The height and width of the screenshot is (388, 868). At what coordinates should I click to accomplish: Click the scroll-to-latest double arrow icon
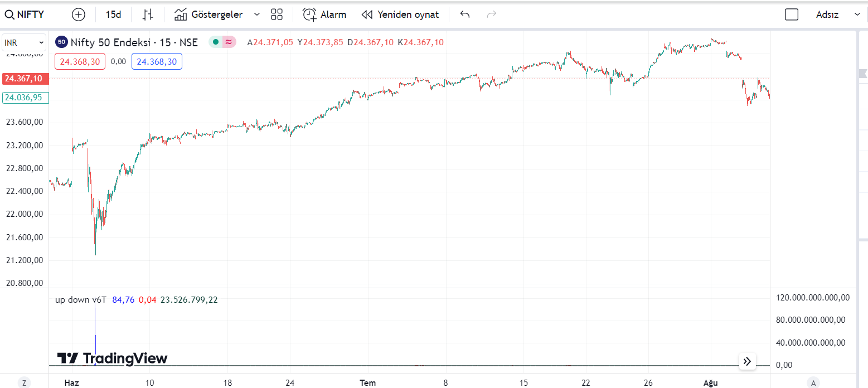click(x=748, y=361)
